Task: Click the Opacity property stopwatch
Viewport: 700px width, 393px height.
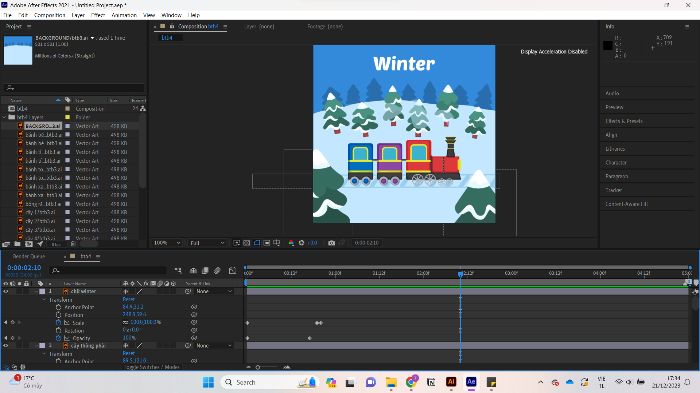Action: tap(58, 338)
